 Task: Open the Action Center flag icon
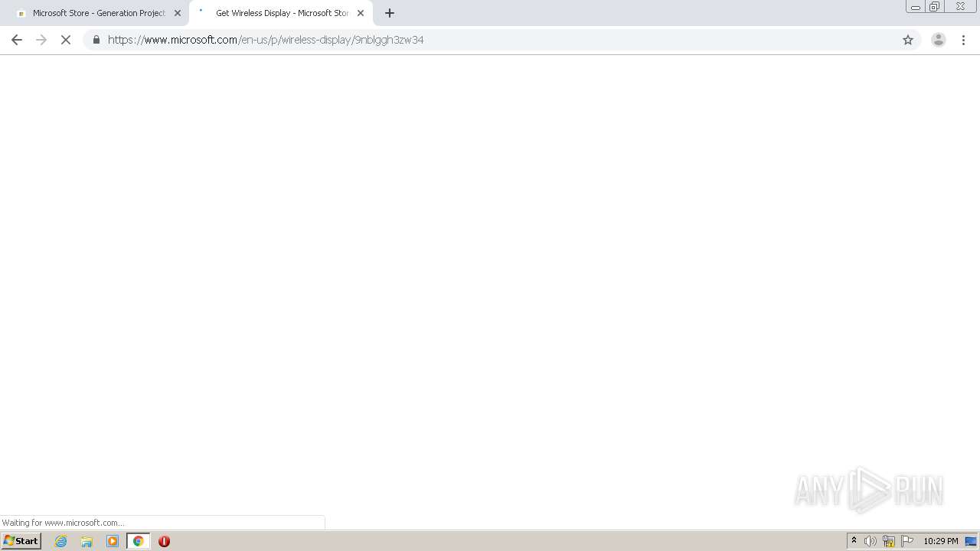(x=907, y=541)
